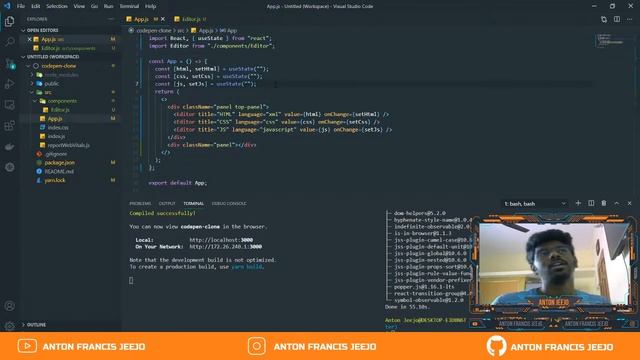Open the Run and Debug view
This screenshot has height=360, width=640.
(x=9, y=84)
